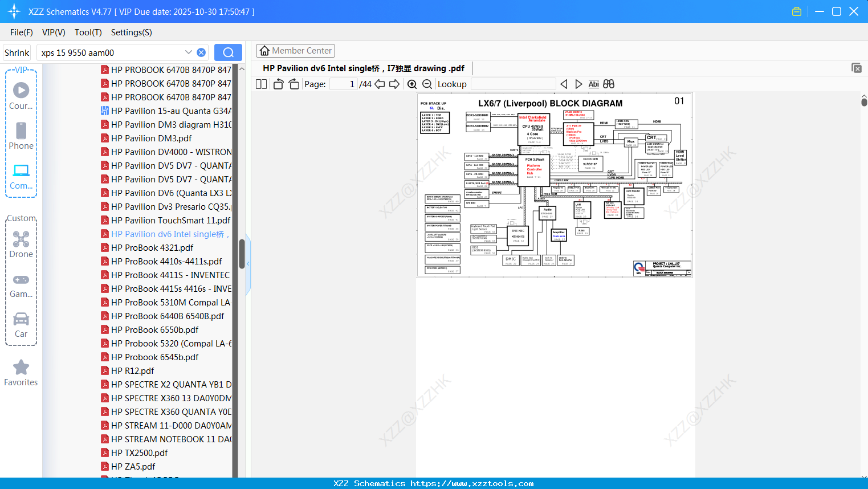
Task: Zoom in on the PDF
Action: coord(412,84)
